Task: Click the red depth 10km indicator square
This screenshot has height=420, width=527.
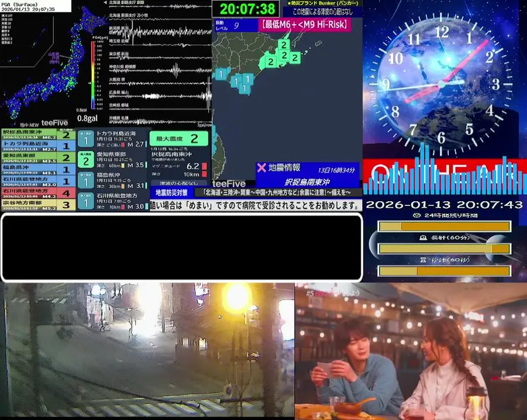Action: click(204, 174)
